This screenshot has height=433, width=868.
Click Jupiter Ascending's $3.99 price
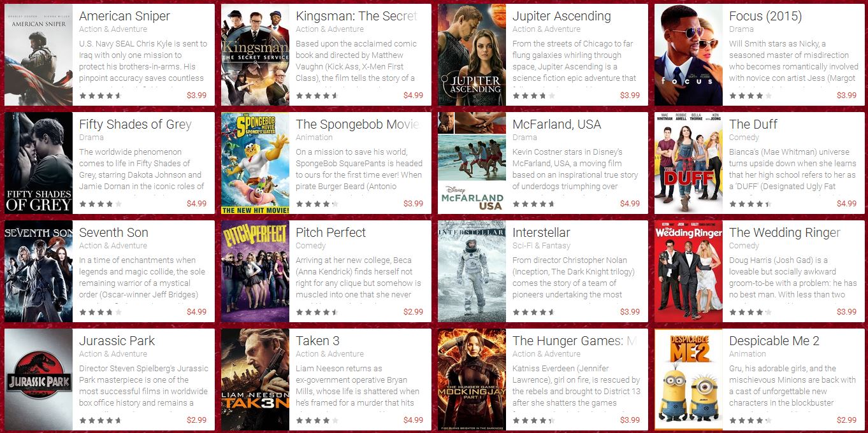pos(630,96)
